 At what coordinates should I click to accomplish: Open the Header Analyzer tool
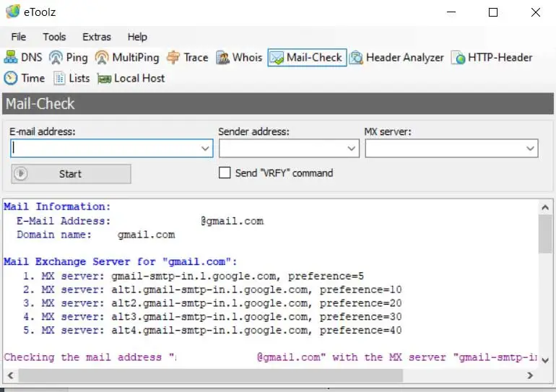[x=396, y=58]
